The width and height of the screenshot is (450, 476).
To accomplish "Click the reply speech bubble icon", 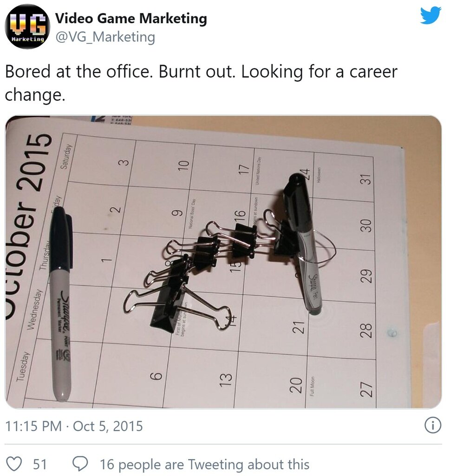I will coord(80,464).
